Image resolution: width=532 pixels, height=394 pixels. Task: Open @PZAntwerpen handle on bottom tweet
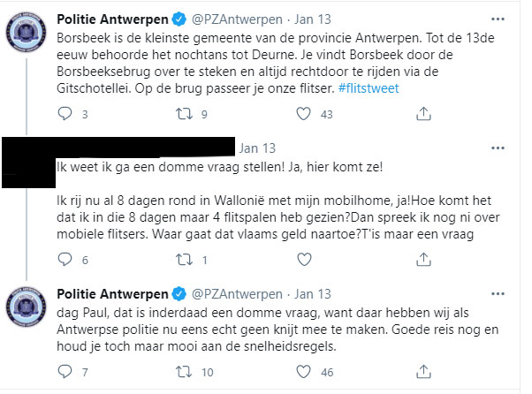pos(237,294)
